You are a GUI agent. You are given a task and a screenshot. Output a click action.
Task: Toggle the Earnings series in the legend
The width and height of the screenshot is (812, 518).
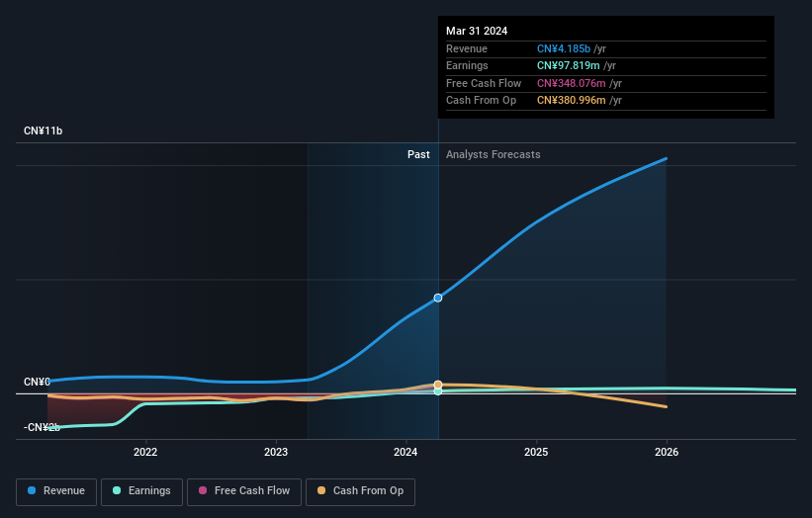[x=141, y=491]
